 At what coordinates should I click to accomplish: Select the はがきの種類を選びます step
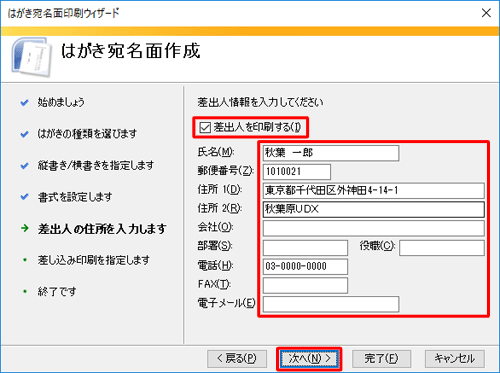[87, 134]
